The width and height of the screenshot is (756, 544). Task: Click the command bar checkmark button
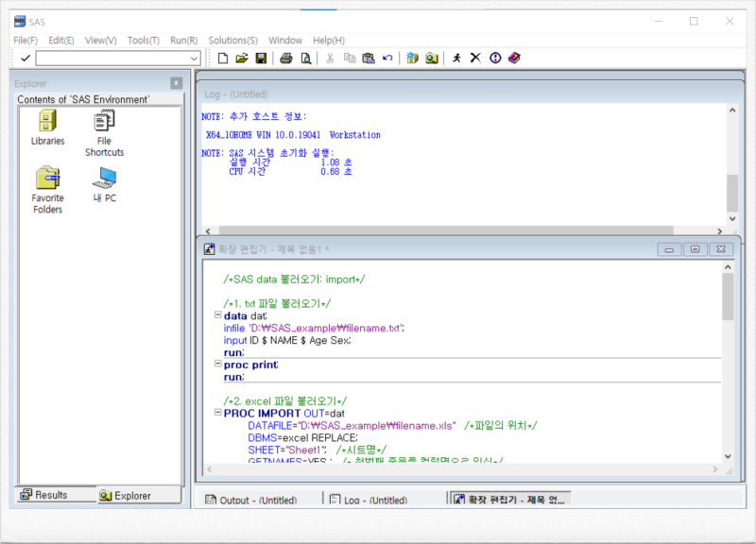pyautogui.click(x=24, y=58)
